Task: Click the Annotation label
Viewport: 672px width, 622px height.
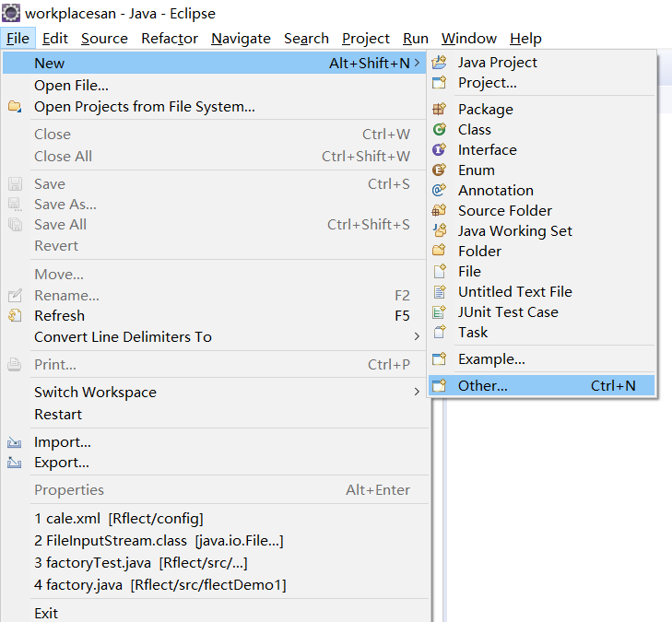Action: 496,190
